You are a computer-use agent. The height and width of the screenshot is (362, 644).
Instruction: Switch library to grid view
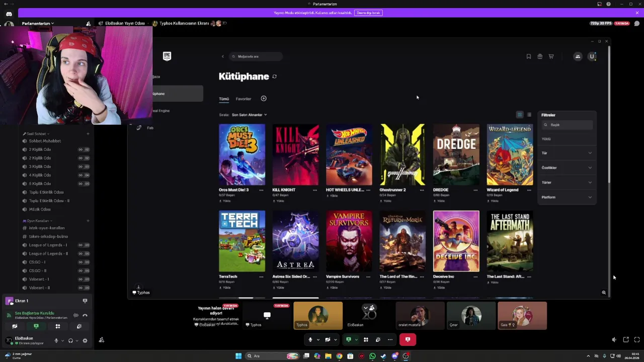(x=520, y=115)
